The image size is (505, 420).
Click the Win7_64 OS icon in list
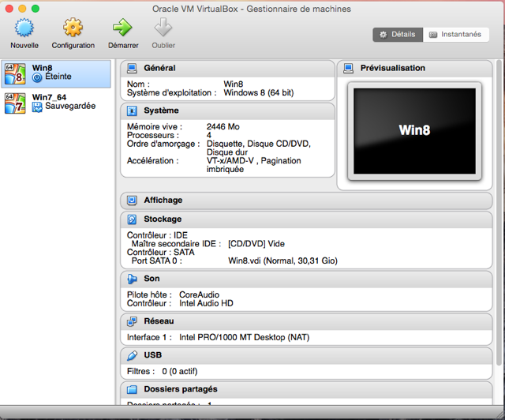tap(15, 103)
